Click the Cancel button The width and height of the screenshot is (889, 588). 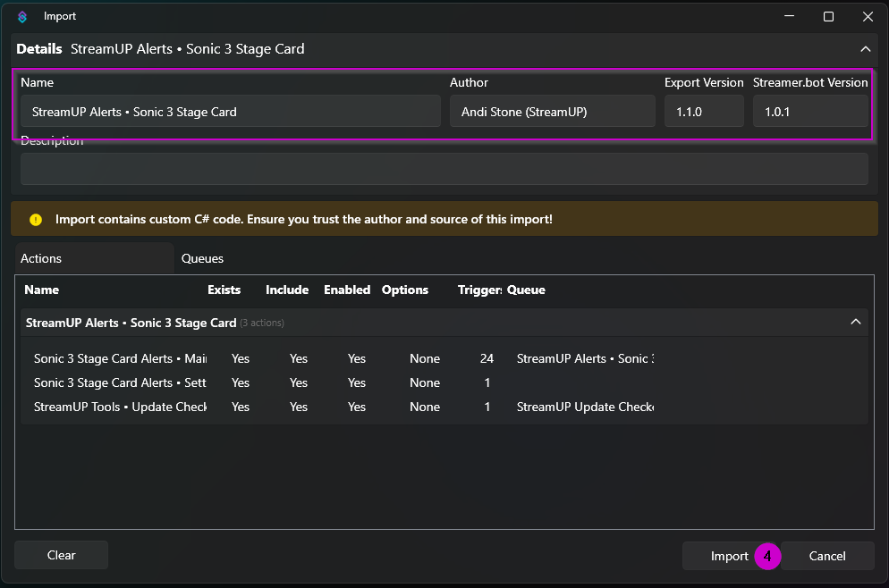[x=826, y=556]
